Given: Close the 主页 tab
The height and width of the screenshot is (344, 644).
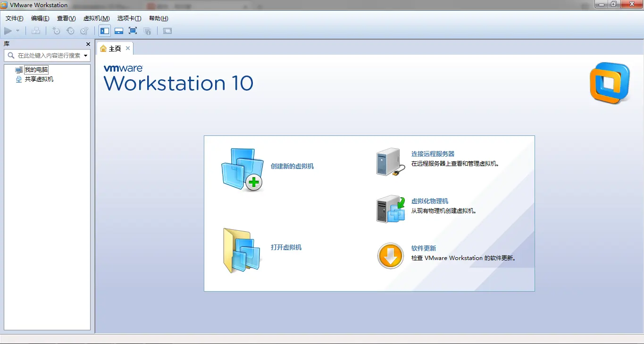Looking at the screenshot, I should [x=128, y=48].
